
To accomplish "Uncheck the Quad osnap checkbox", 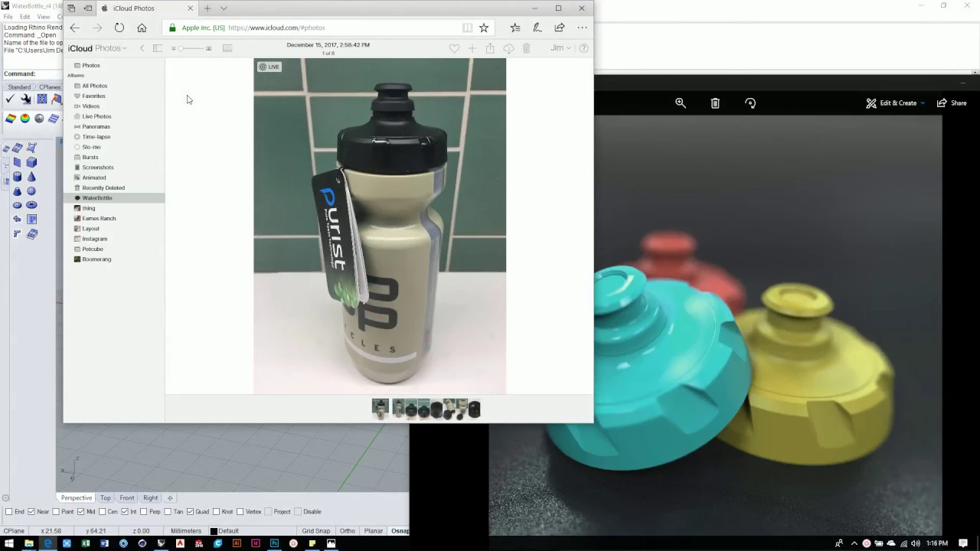I will point(190,511).
